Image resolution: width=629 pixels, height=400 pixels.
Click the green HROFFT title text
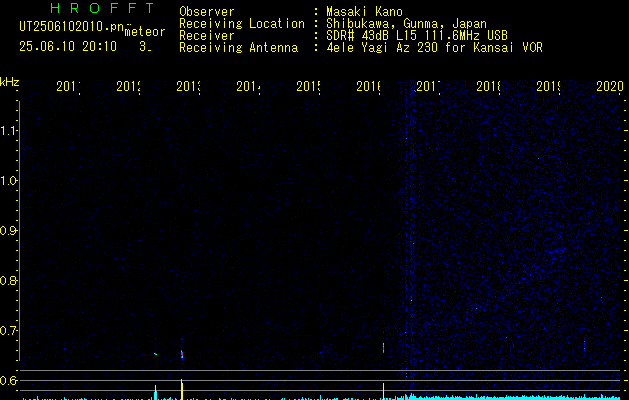(x=102, y=8)
